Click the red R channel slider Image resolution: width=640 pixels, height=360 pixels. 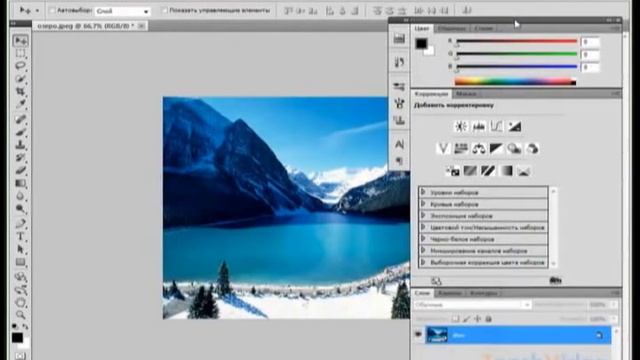pyautogui.click(x=517, y=41)
